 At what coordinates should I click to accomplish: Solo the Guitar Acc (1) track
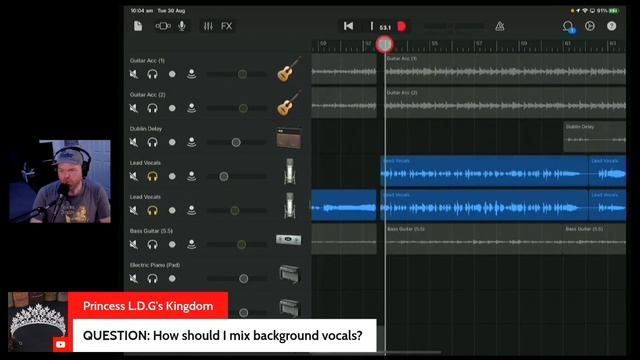pyautogui.click(x=153, y=74)
